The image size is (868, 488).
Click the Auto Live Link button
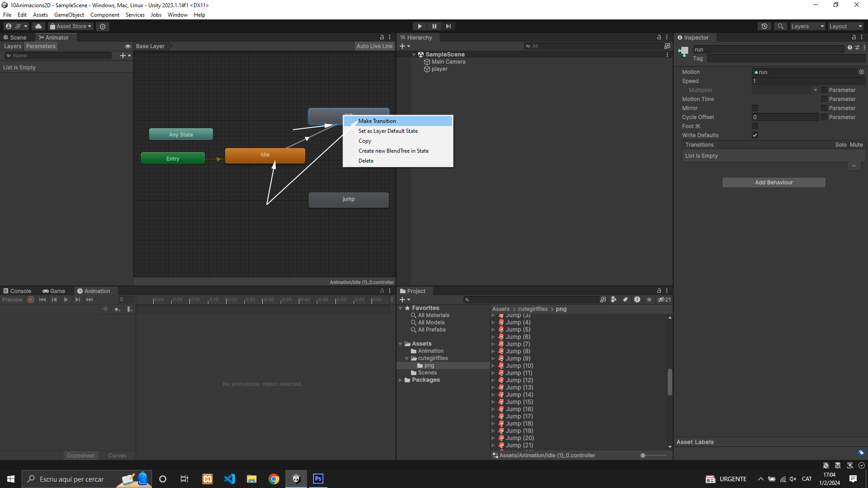point(374,46)
